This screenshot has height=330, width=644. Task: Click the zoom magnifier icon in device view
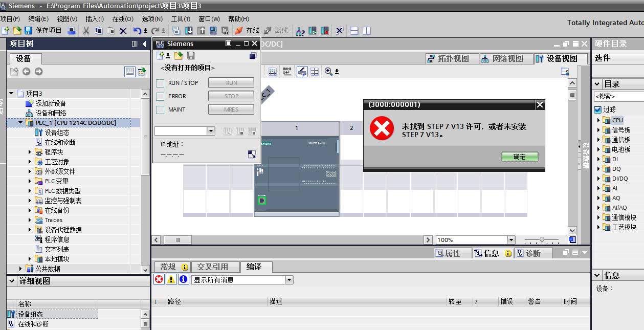point(328,72)
